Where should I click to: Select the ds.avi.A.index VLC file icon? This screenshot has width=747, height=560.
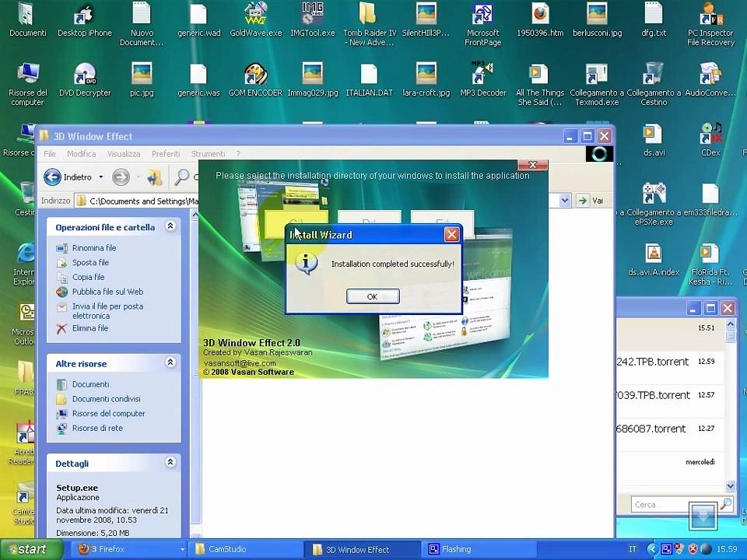pos(654,260)
